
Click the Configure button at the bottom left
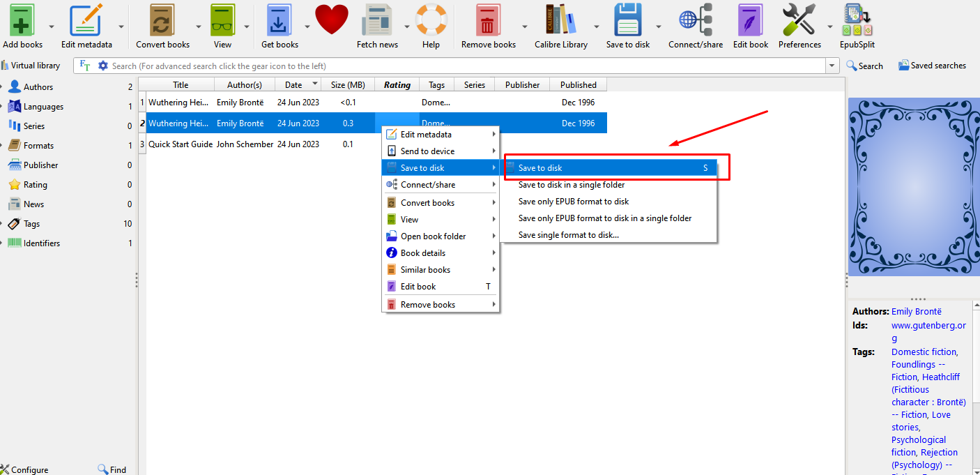[x=25, y=469]
